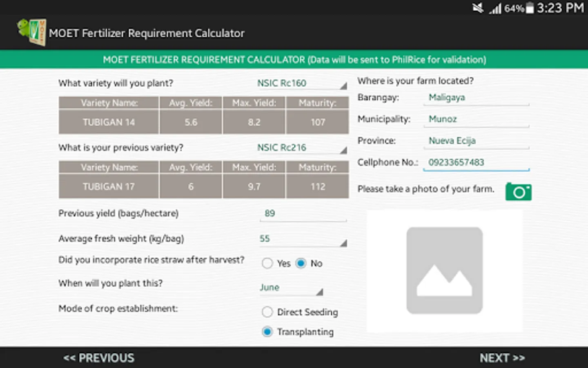Go to the PREVIOUS page
588x368 pixels.
click(x=98, y=358)
